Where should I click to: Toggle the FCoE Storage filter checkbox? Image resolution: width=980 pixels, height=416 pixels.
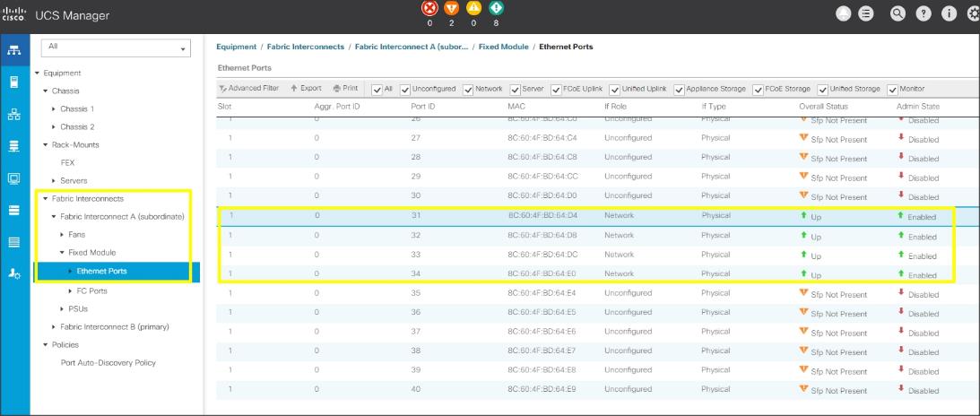759,90
